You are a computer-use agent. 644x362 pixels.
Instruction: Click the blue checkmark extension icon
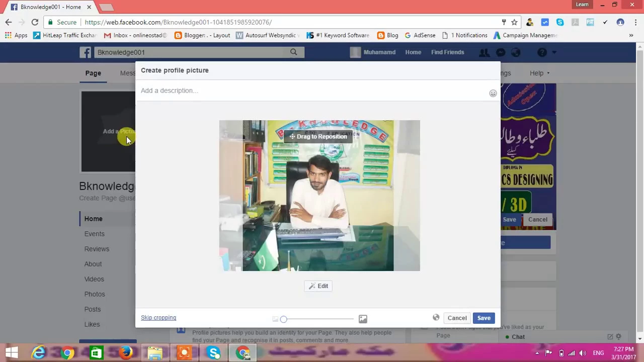click(x=545, y=22)
